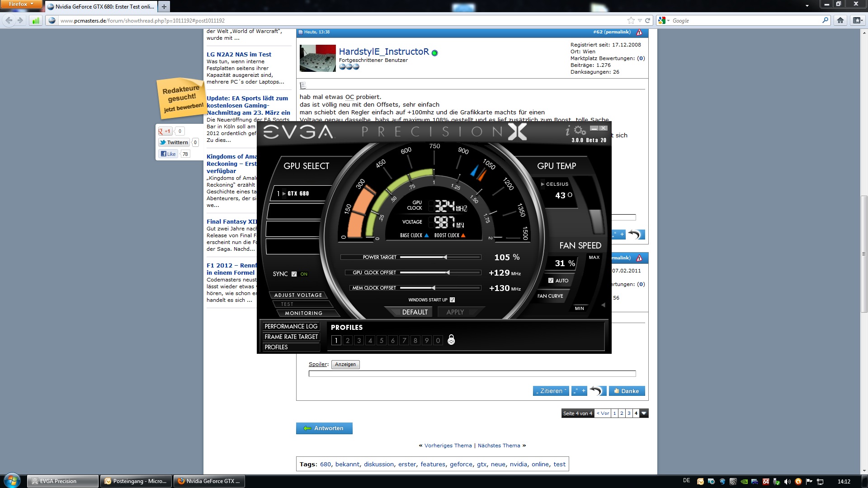The image size is (868, 488).
Task: Click the Antworten reply button
Action: pyautogui.click(x=324, y=428)
